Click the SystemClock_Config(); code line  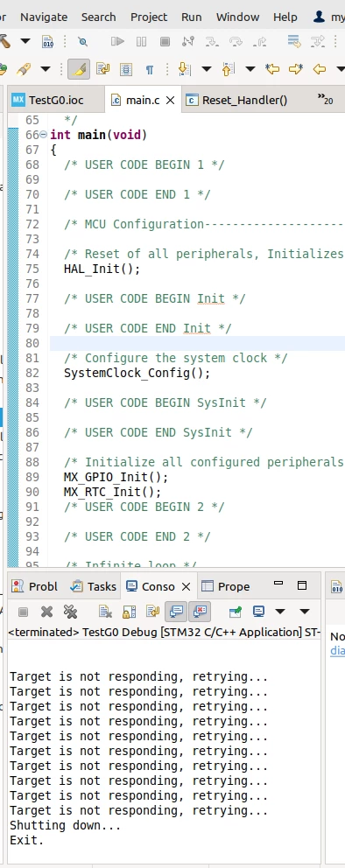(137, 373)
